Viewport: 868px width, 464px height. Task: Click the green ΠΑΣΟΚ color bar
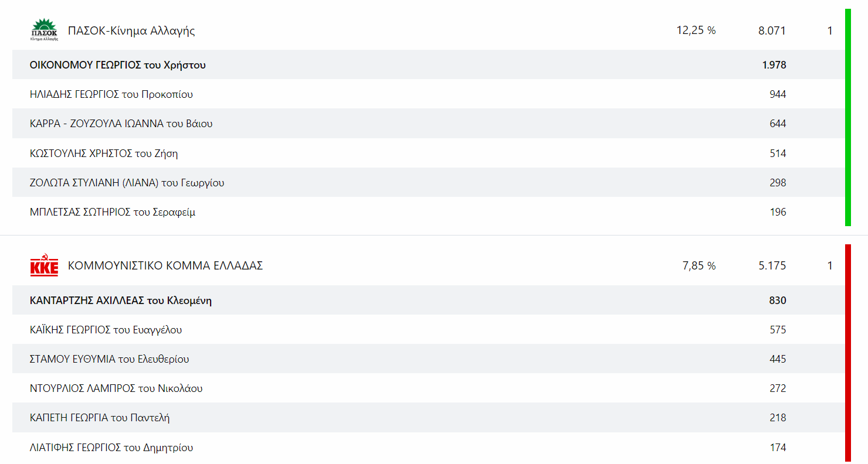click(x=847, y=117)
